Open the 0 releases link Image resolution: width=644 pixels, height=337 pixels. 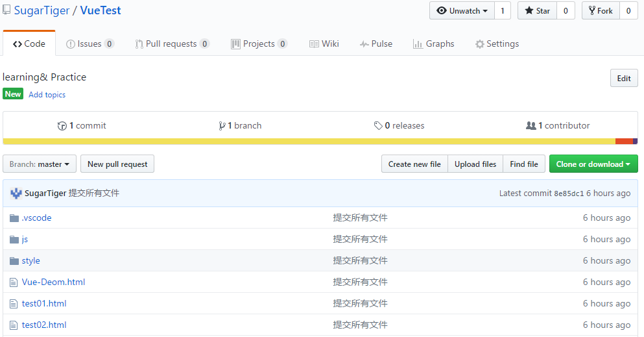tap(400, 126)
